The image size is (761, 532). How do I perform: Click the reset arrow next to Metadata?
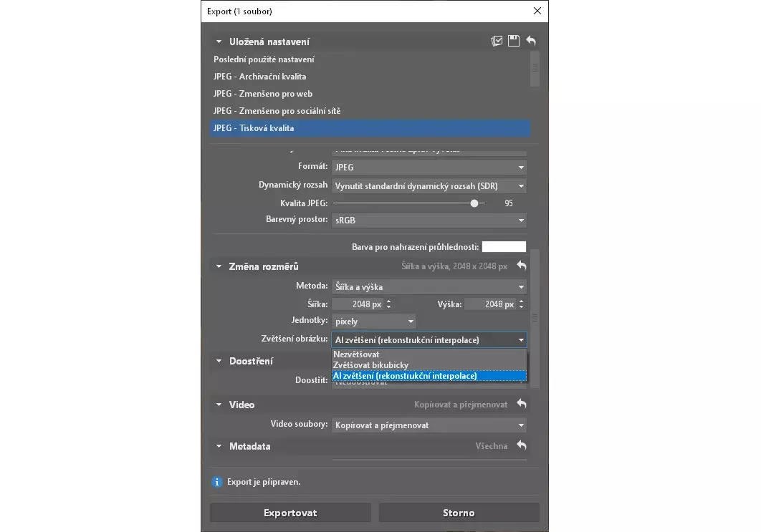pos(522,446)
